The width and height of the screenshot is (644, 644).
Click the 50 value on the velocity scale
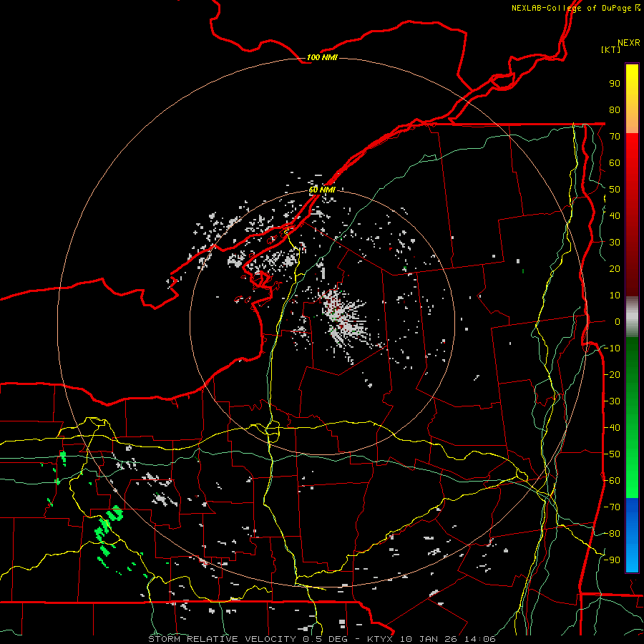click(615, 190)
